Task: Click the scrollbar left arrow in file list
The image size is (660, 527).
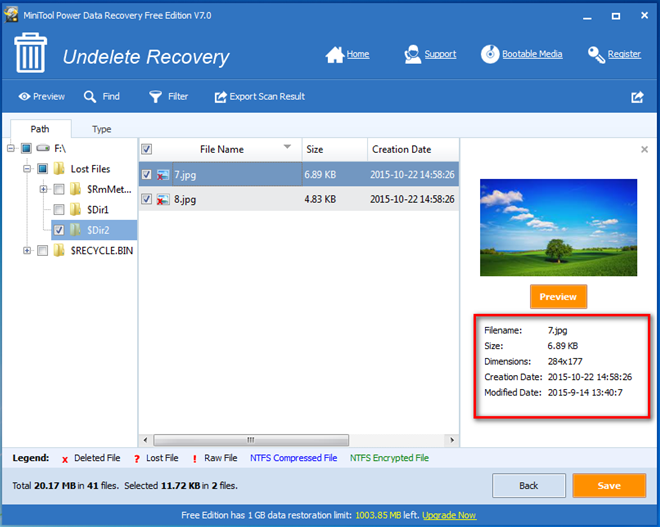Action: [x=145, y=440]
